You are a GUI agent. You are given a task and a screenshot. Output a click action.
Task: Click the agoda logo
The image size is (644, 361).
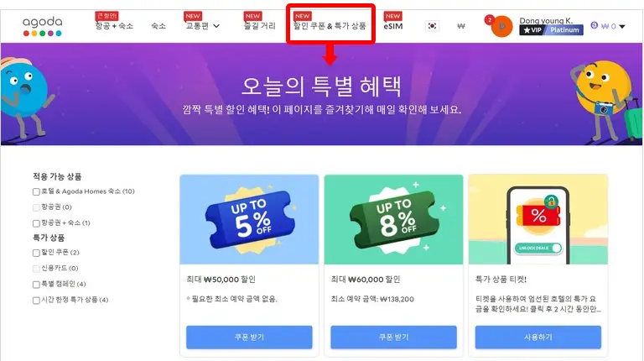[42, 26]
